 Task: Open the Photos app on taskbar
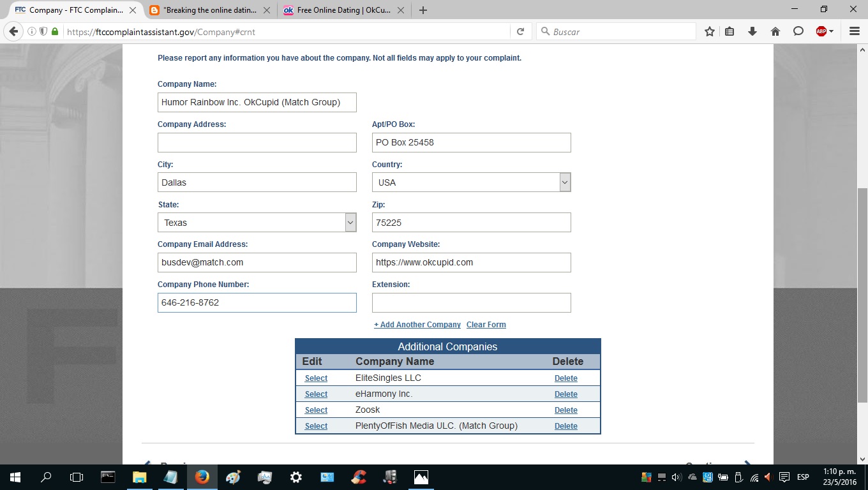click(x=421, y=477)
